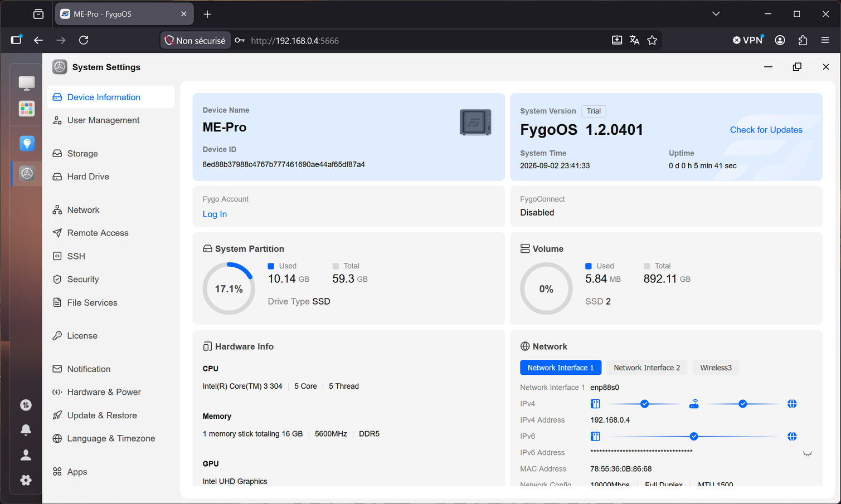Open the user profile icon in the dock
Viewport: 841px width, 504px height.
point(26,455)
